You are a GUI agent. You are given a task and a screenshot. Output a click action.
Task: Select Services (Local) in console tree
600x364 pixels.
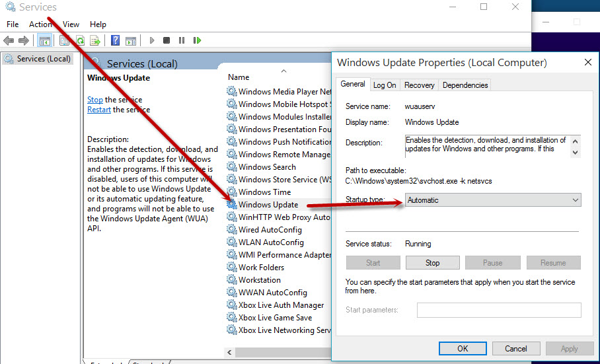tap(38, 59)
